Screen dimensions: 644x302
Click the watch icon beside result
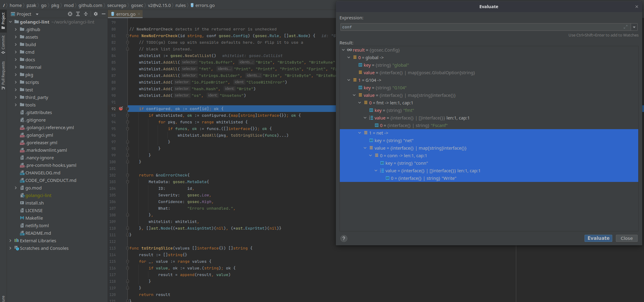click(349, 50)
